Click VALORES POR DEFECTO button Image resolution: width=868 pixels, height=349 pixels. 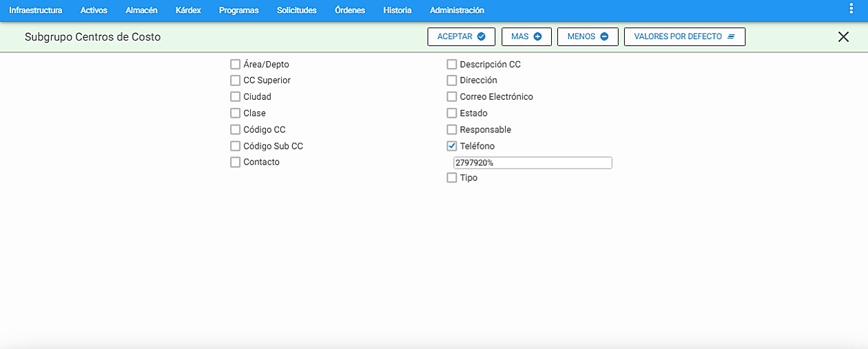tap(685, 36)
